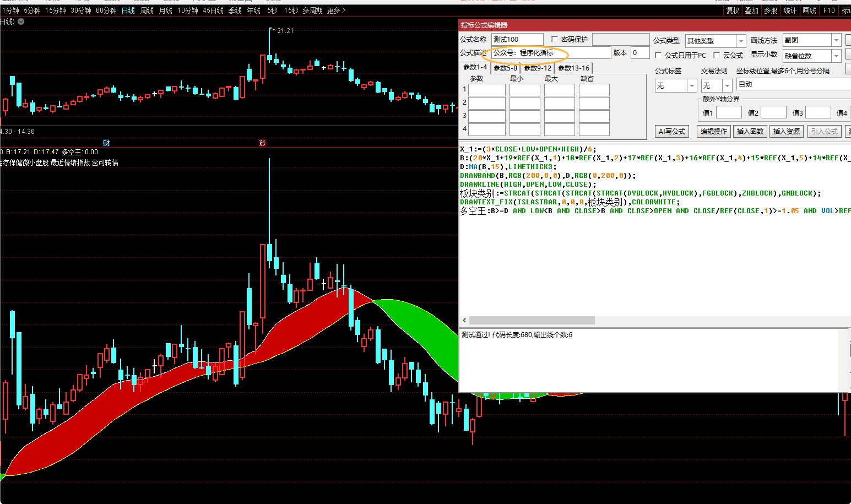This screenshot has width=851, height=504.
Task: Click the code editor horizontal scrollbar thumb
Action: (x=532, y=320)
